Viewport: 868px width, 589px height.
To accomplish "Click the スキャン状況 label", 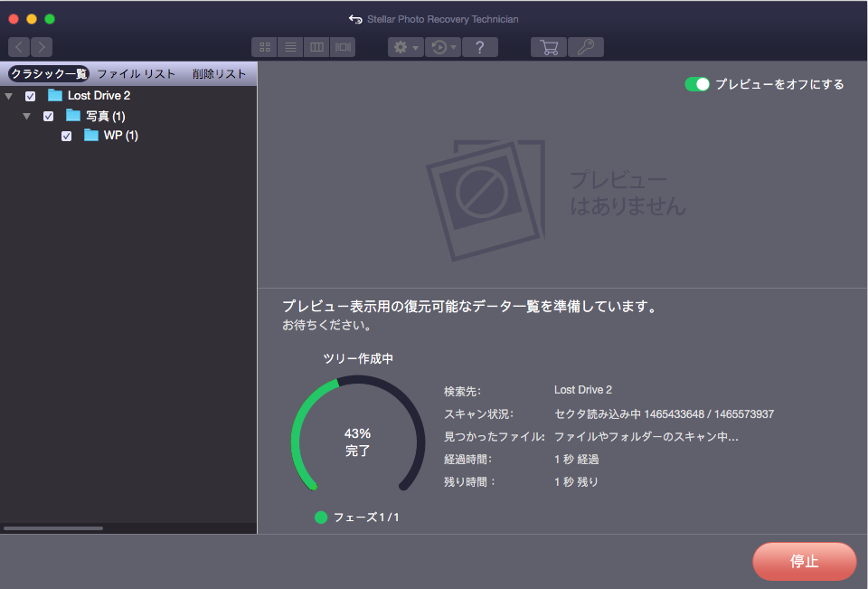I will (479, 413).
